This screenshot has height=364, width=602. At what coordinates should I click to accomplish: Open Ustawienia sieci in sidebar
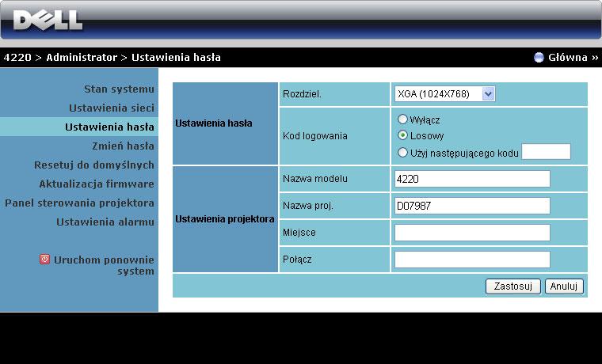click(x=112, y=108)
